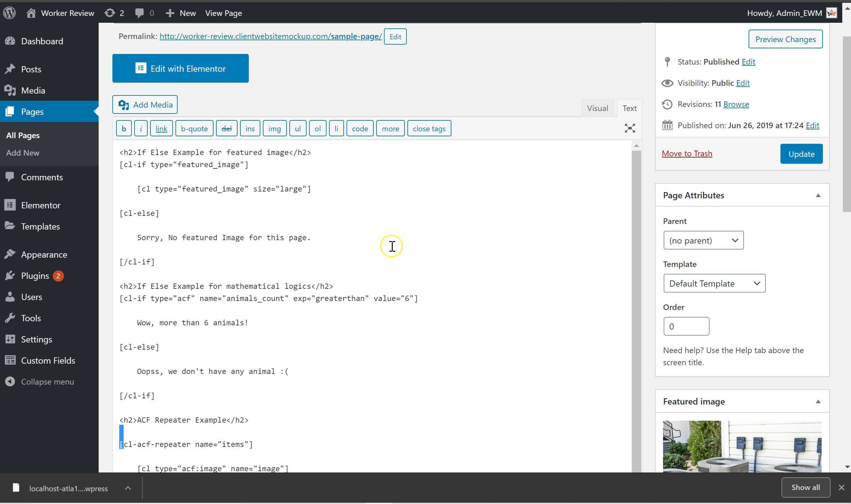851x504 pixels.
Task: Collapse the Featured image panel
Action: coord(818,401)
